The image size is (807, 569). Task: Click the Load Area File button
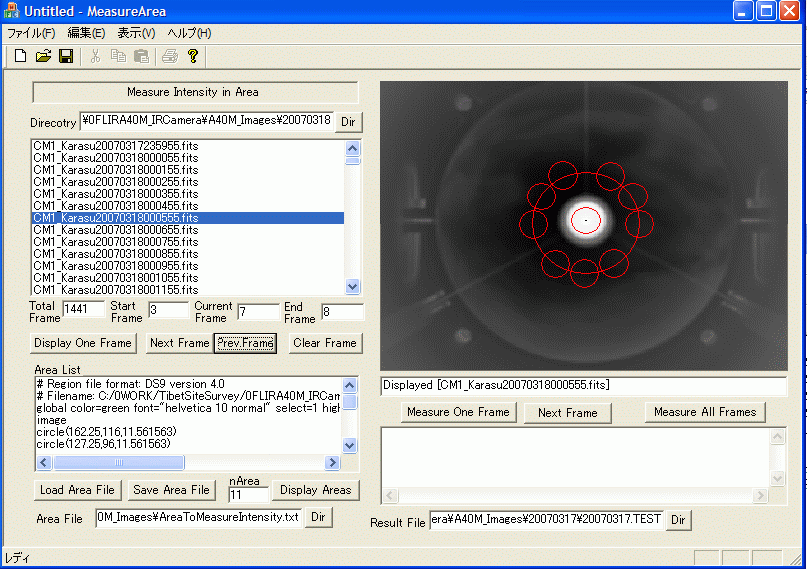78,490
